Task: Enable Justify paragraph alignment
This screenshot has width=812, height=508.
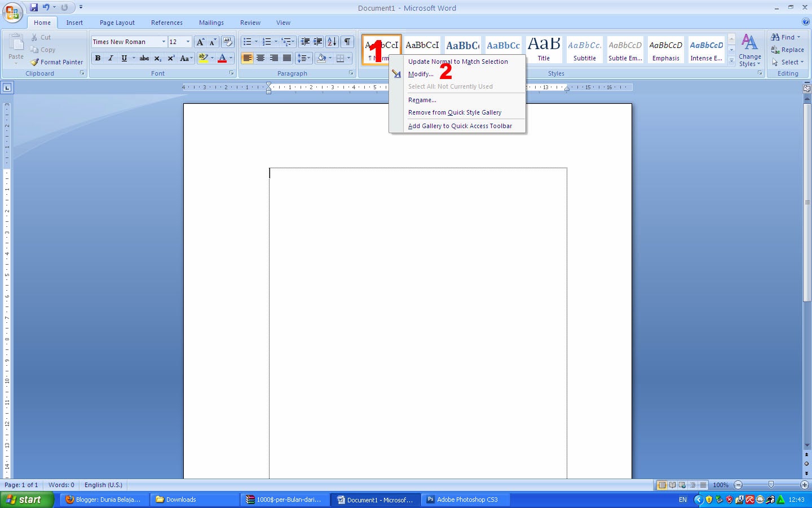Action: click(287, 58)
